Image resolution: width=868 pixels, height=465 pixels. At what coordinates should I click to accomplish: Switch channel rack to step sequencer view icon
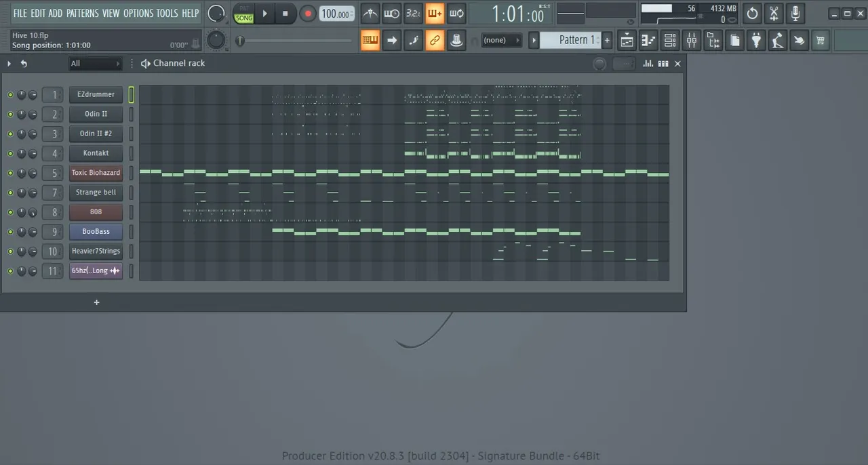663,63
